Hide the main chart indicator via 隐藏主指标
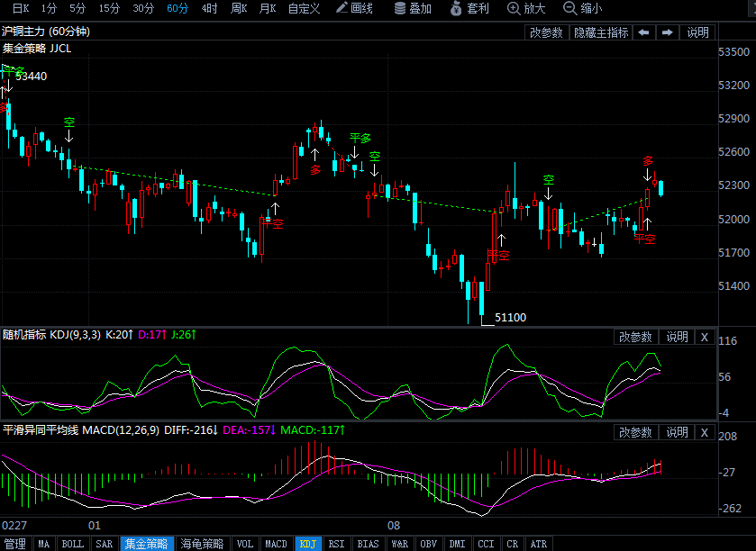This screenshot has height=551, width=756. tap(601, 32)
